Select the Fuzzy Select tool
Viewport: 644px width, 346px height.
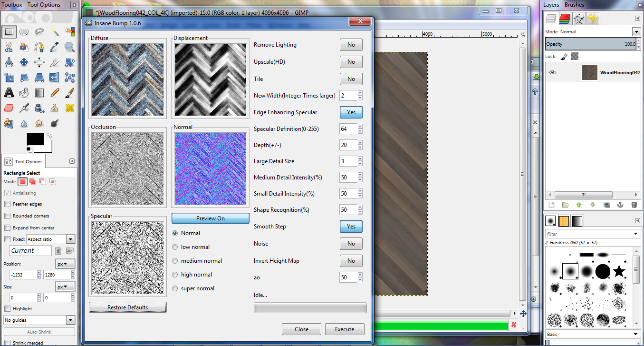56,32
